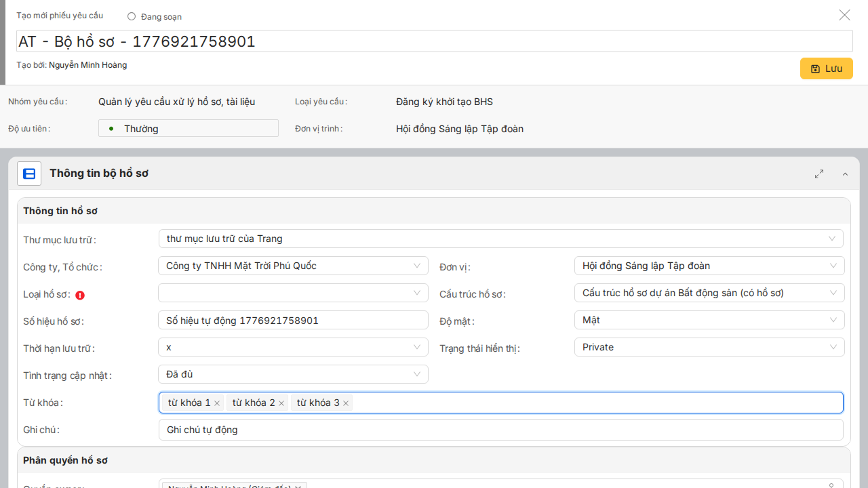Click the Lưu save button

pos(826,68)
